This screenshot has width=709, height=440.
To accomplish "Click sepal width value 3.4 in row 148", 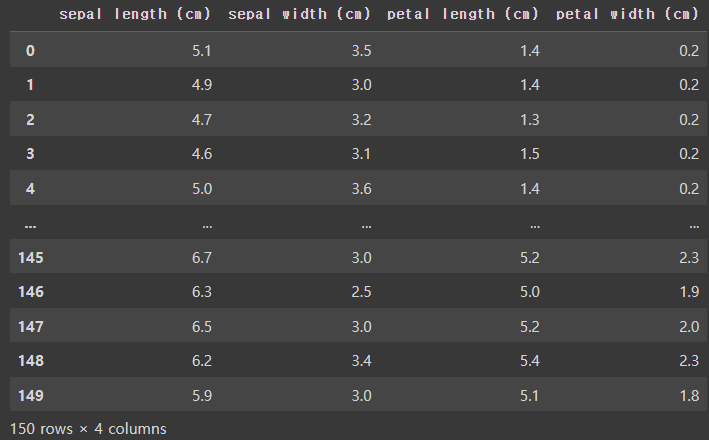I will tap(361, 361).
